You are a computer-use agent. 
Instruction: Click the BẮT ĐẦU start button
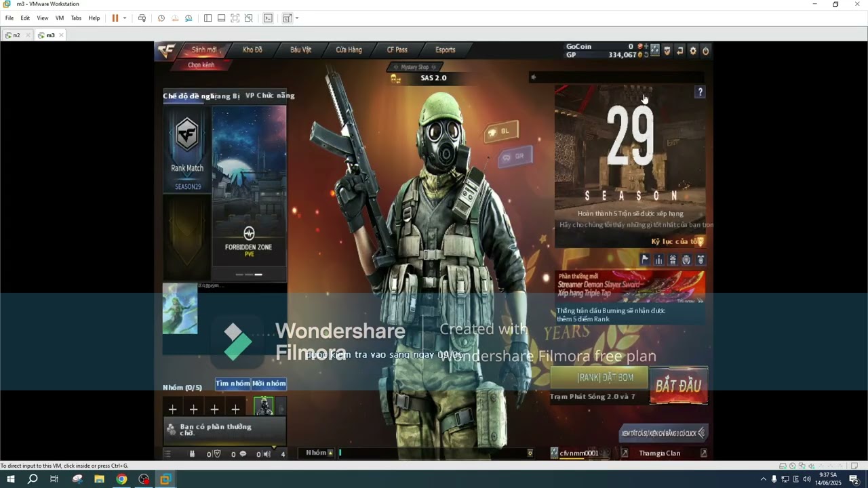tap(678, 386)
